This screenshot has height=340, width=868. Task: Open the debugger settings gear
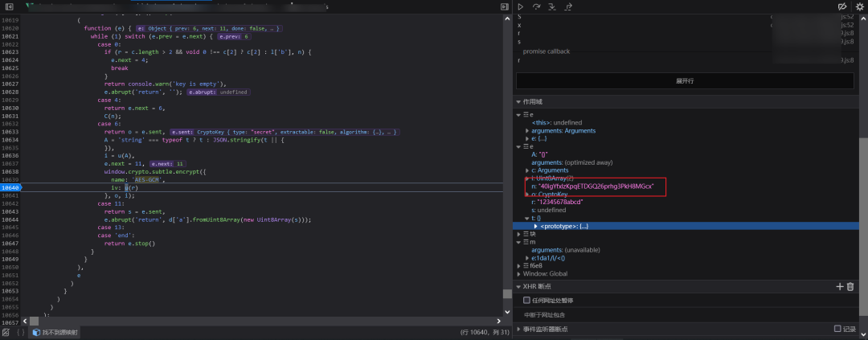click(858, 6)
